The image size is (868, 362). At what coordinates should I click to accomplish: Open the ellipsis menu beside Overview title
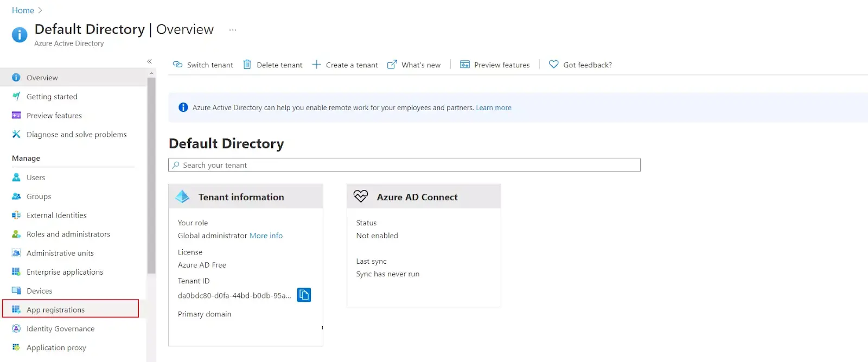[233, 30]
